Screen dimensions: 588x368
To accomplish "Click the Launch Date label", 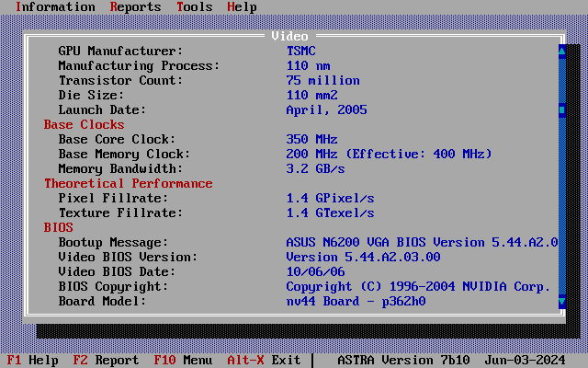I will click(102, 110).
